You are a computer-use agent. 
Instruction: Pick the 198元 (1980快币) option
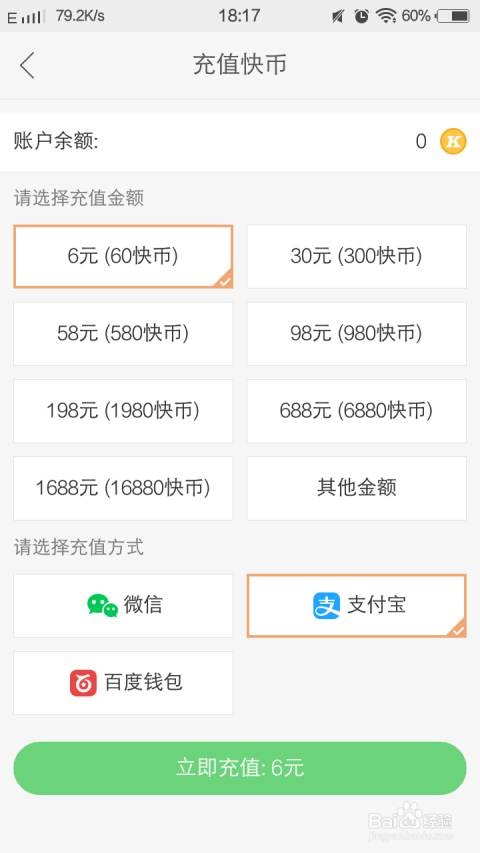[123, 411]
